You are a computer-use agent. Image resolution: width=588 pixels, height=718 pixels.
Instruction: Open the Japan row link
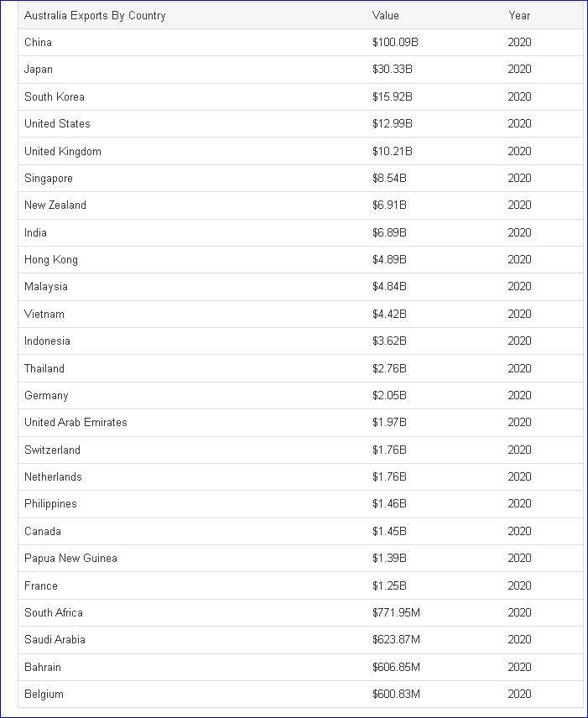point(39,70)
